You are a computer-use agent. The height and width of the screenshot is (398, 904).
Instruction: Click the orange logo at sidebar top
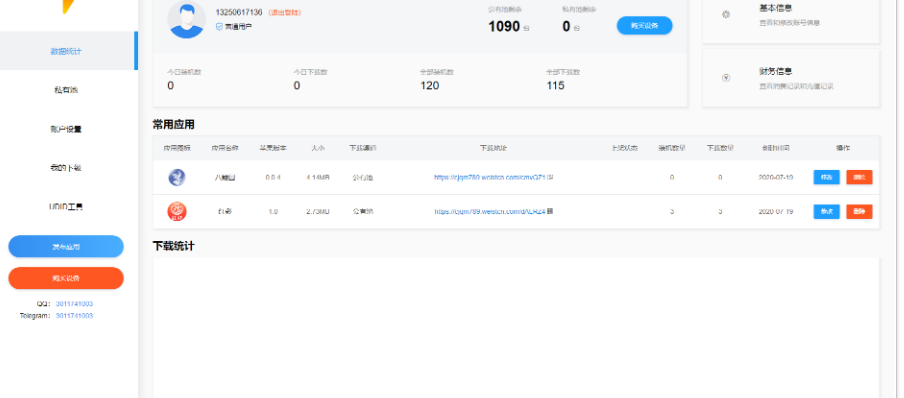tap(69, 6)
